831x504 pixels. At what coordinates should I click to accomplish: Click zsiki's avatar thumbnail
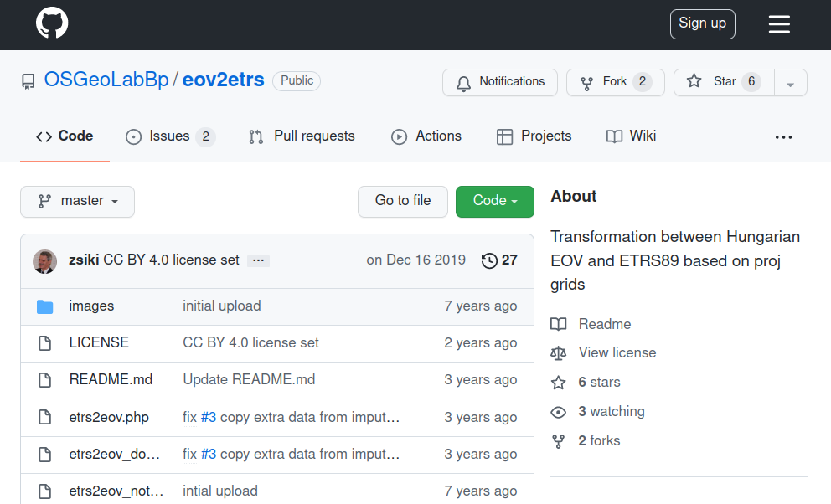pyautogui.click(x=44, y=261)
